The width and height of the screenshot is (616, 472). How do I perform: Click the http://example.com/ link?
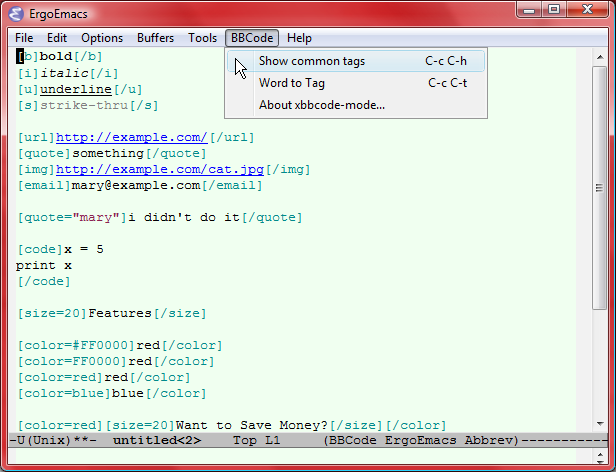pyautogui.click(x=132, y=138)
